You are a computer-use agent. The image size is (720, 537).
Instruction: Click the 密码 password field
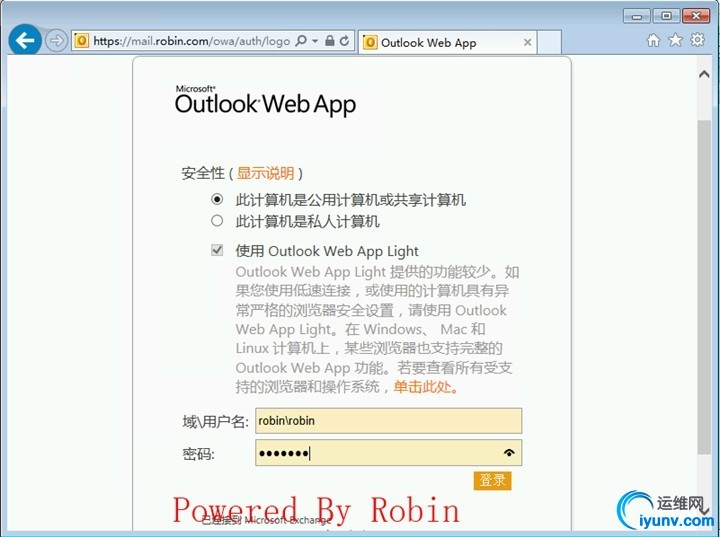pyautogui.click(x=388, y=453)
